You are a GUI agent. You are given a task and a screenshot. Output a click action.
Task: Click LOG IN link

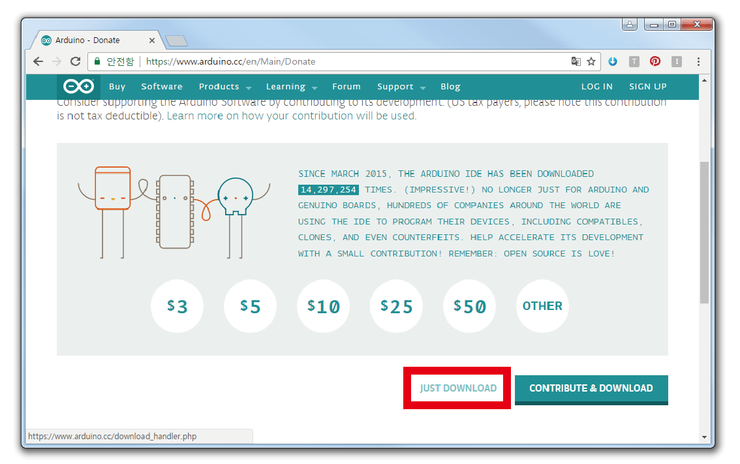point(597,86)
